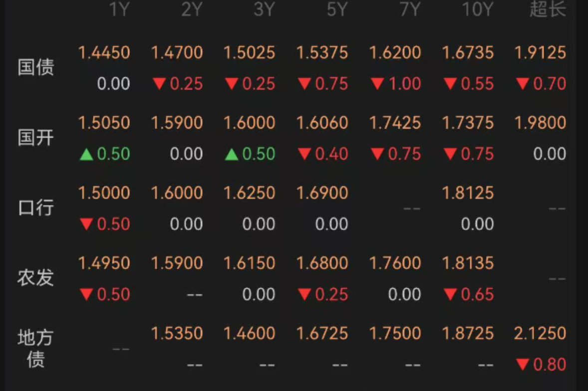Click green up arrow for 国开 3Y 0.50
The image size is (588, 391).
click(x=232, y=154)
